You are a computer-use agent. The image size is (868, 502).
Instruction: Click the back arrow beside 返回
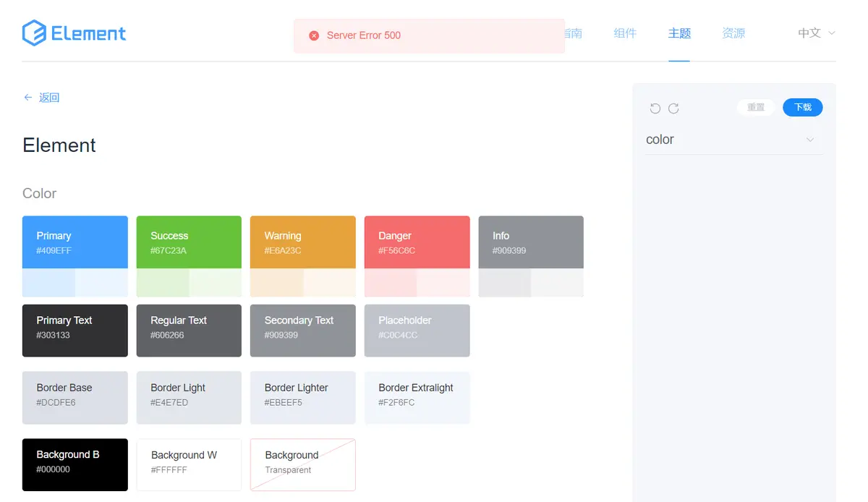pos(28,97)
